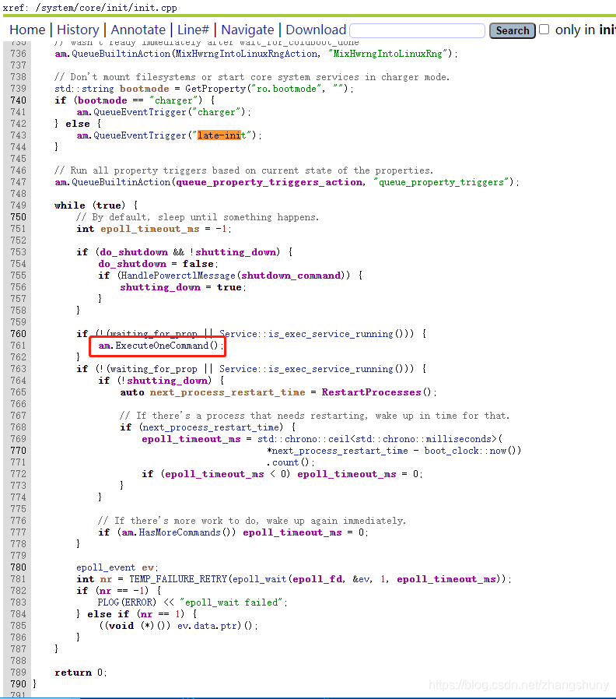Click the Search button
616x699 pixels.
pyautogui.click(x=513, y=30)
